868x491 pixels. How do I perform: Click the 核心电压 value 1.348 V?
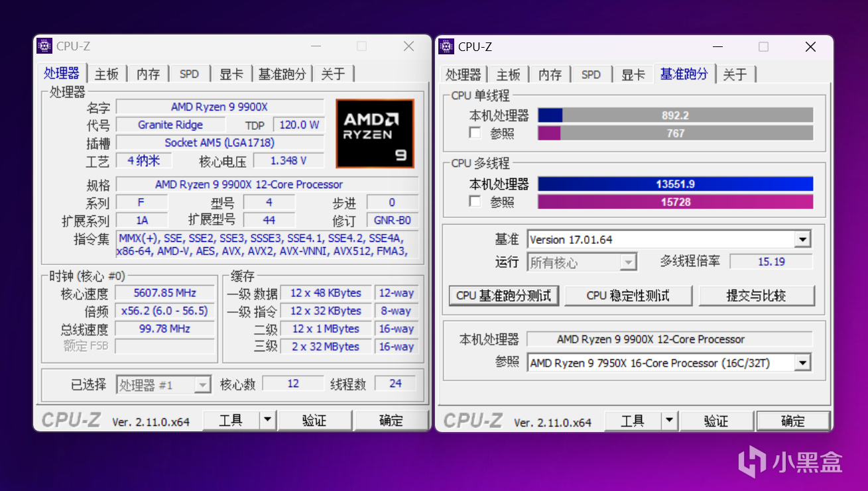point(288,160)
